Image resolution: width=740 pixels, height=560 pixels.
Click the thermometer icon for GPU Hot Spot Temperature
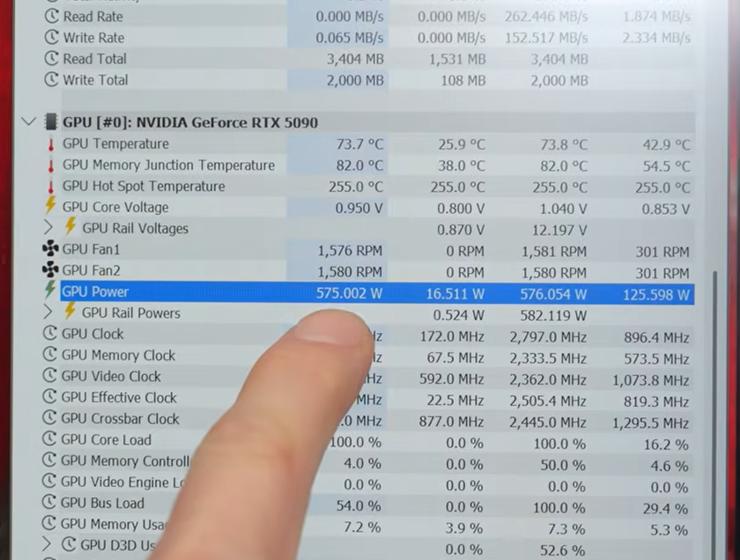[51, 187]
